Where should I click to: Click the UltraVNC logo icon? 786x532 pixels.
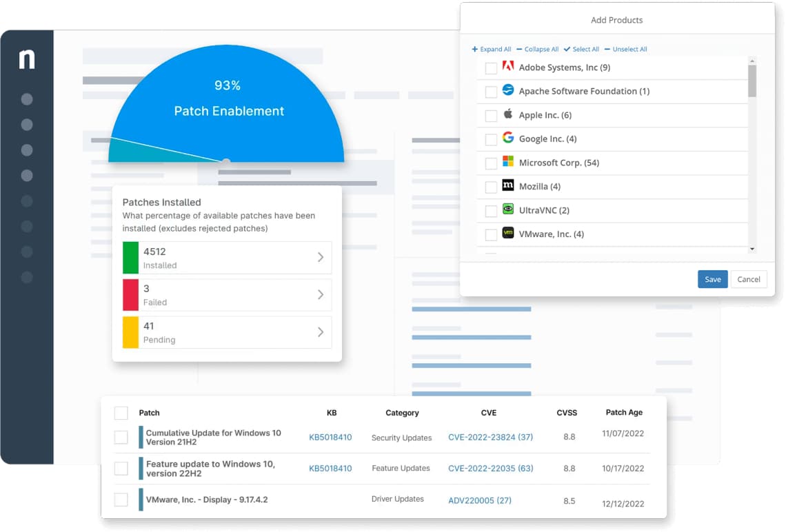pyautogui.click(x=507, y=209)
